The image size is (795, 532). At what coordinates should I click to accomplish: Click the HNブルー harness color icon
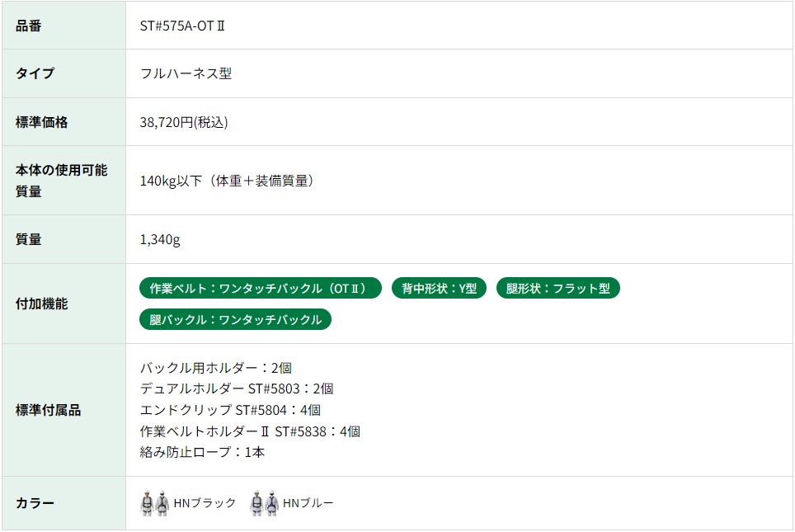[x=264, y=503]
